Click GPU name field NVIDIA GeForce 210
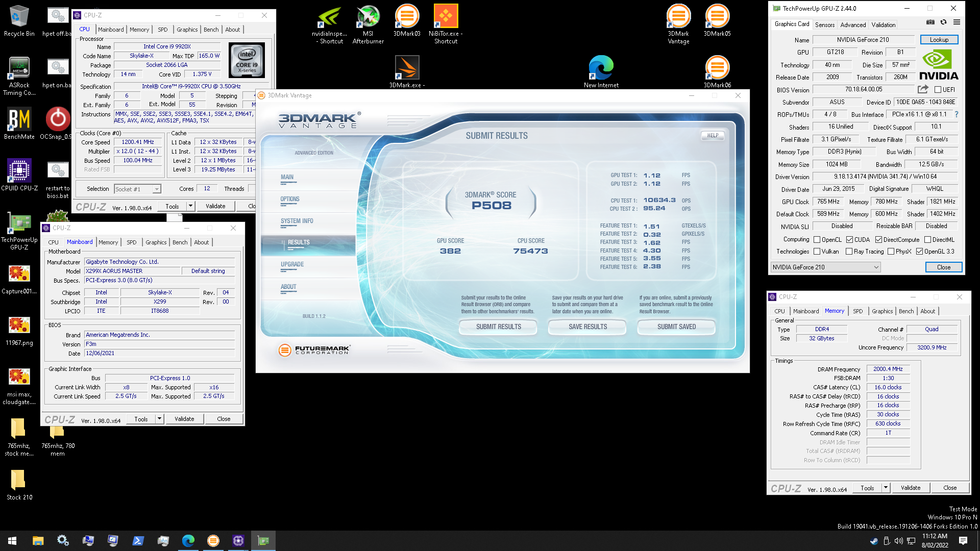980x551 pixels. point(863,40)
